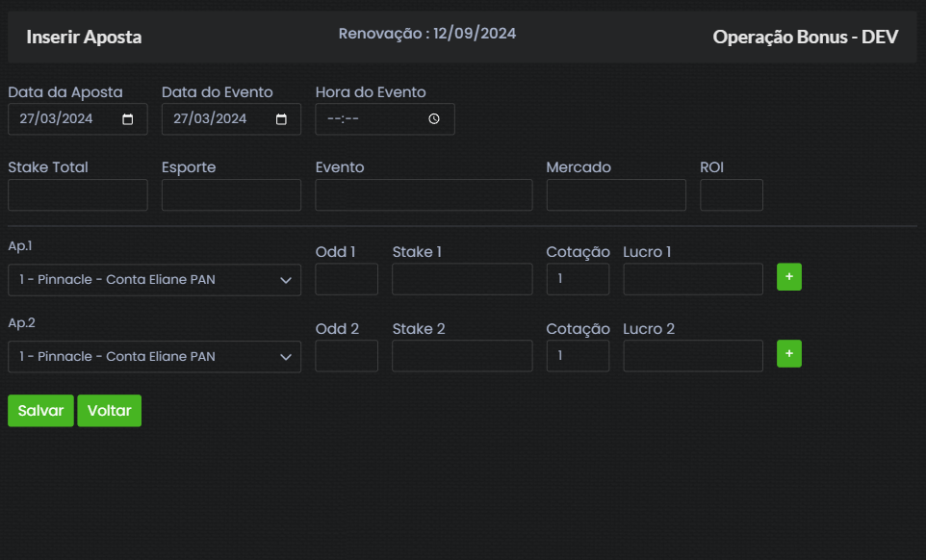The image size is (926, 560).
Task: Select the Odd 2 input box
Action: coord(347,356)
